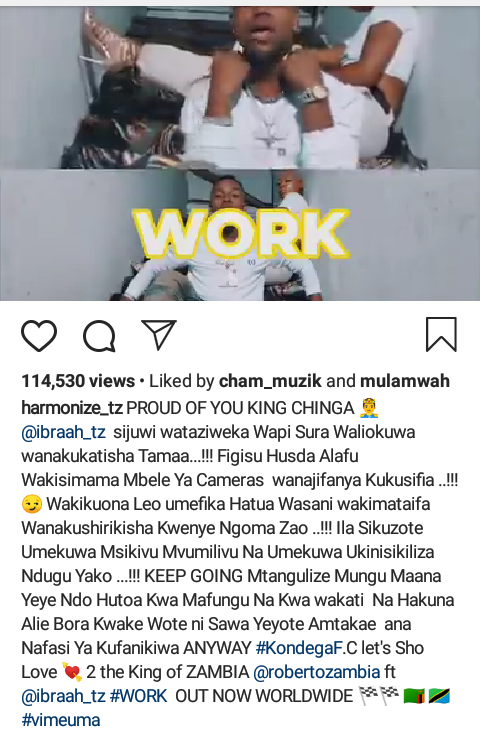Open harmonize_tz profile from caption

(x=72, y=408)
